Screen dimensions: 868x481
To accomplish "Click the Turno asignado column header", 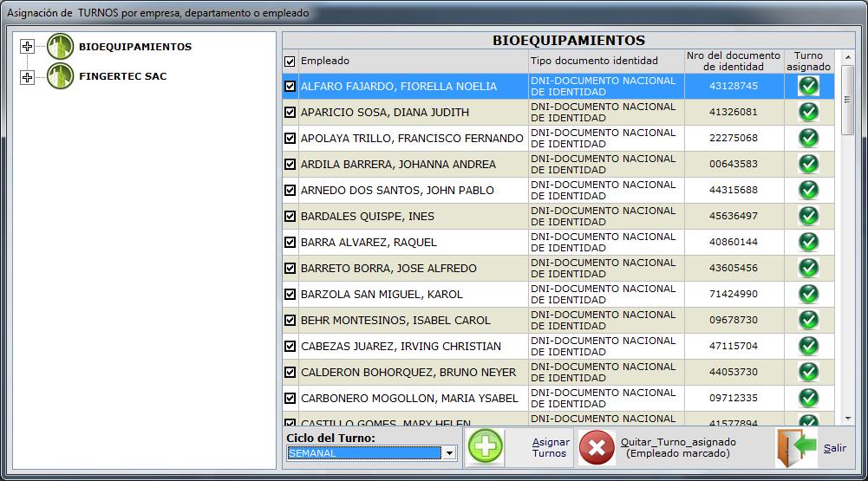I will pos(808,61).
